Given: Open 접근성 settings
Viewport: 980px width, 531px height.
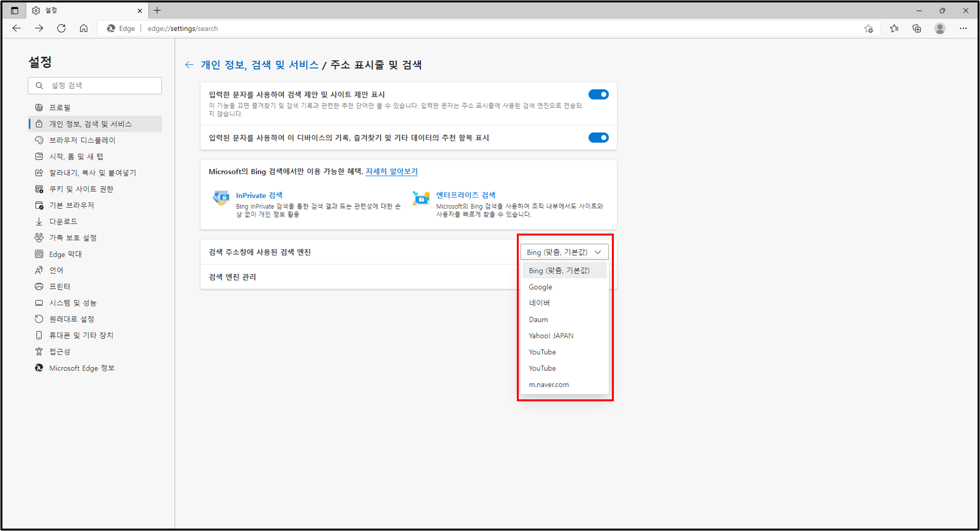Looking at the screenshot, I should click(95, 352).
